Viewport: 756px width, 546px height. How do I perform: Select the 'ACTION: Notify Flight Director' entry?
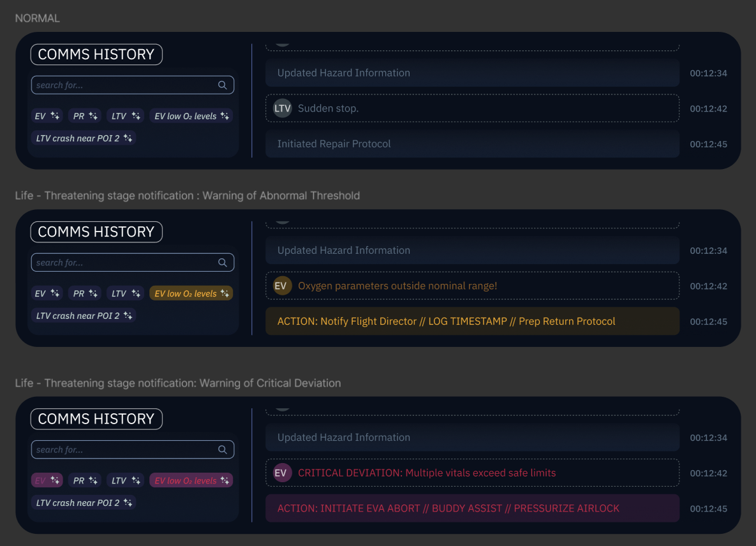(473, 321)
